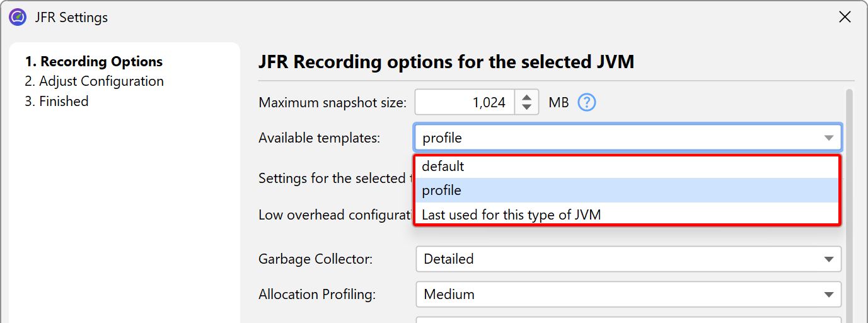The width and height of the screenshot is (868, 323).
Task: Click the maximum snapshot size input field
Action: (x=465, y=102)
